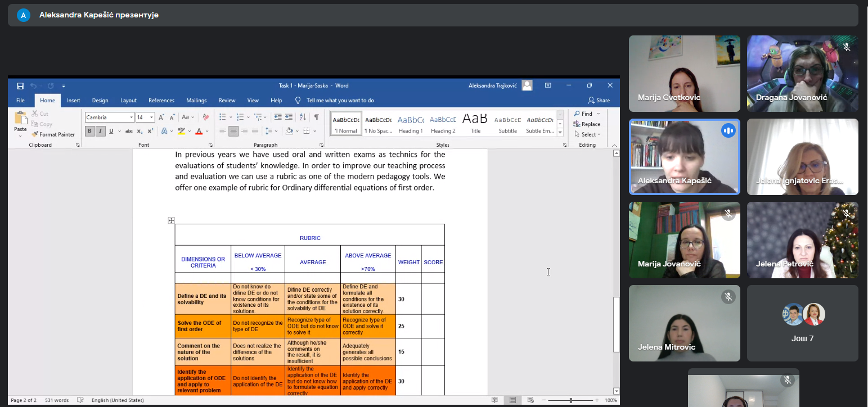Click the Format Painter button
The height and width of the screenshot is (407, 868).
53,134
